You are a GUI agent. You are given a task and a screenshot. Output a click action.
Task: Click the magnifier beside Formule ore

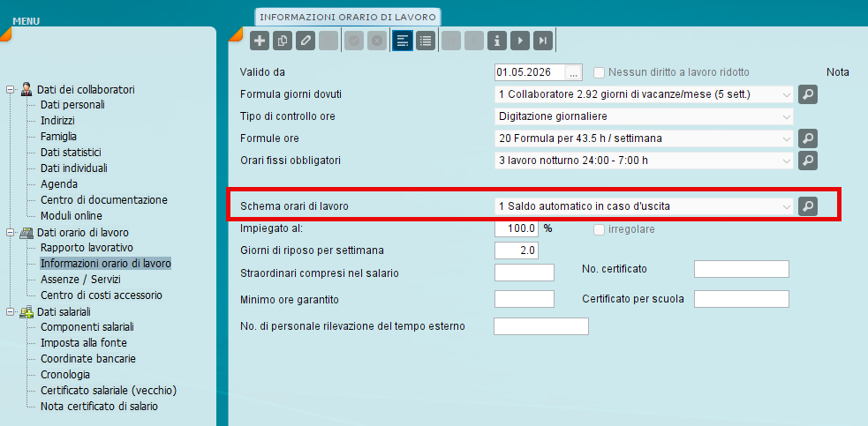coord(808,138)
